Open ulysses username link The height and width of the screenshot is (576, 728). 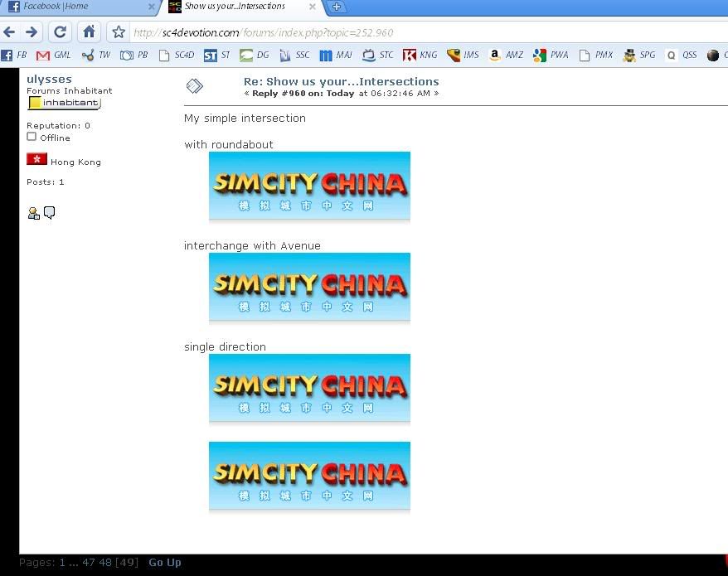[49, 79]
